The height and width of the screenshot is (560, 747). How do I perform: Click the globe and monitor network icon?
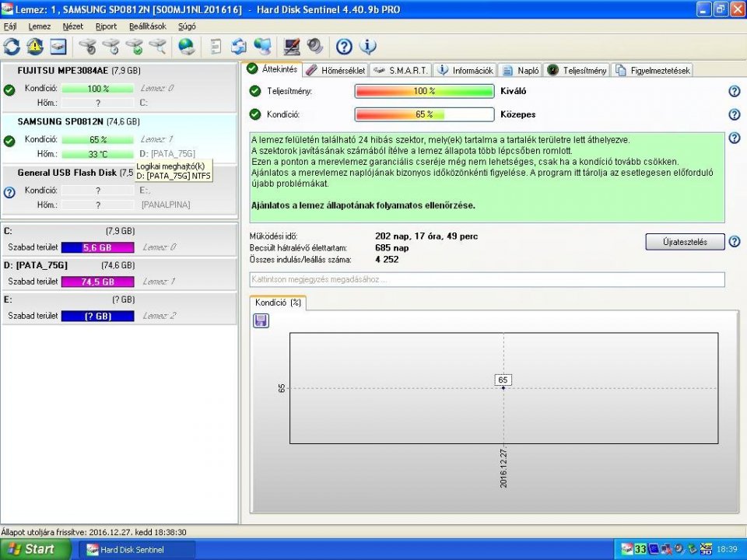click(x=262, y=47)
